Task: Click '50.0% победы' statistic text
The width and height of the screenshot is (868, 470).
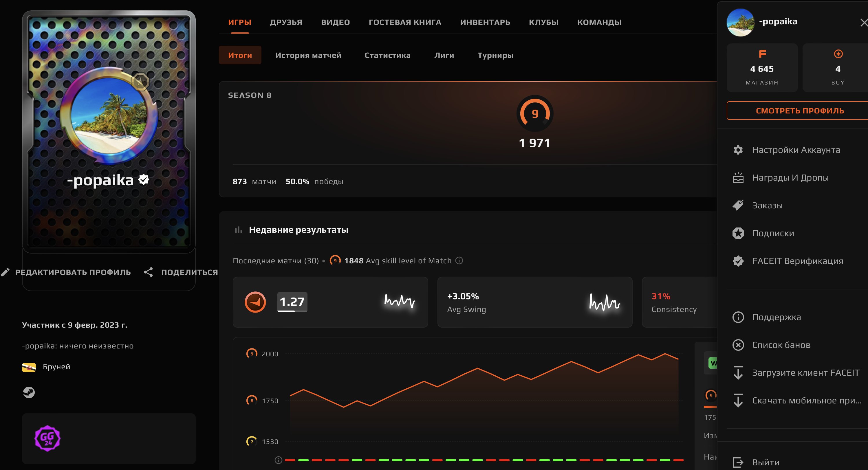Action: pos(314,181)
